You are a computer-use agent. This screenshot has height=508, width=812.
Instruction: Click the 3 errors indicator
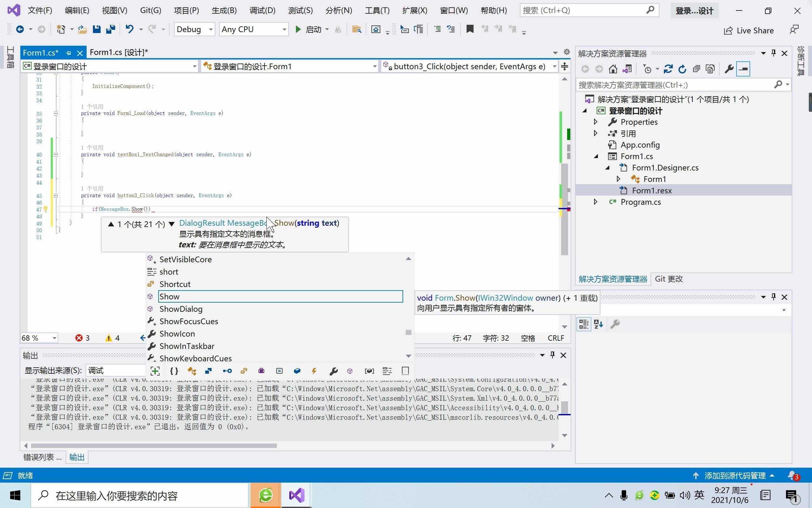click(82, 338)
